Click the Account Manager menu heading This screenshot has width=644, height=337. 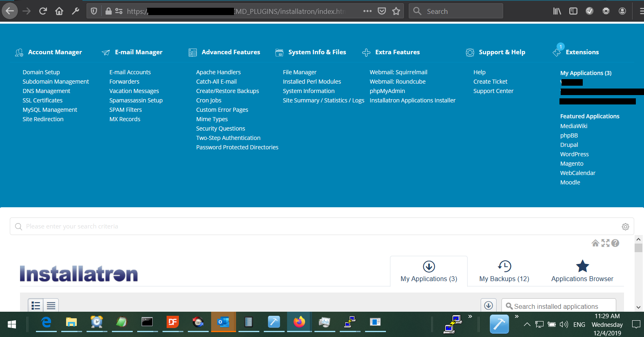point(55,52)
